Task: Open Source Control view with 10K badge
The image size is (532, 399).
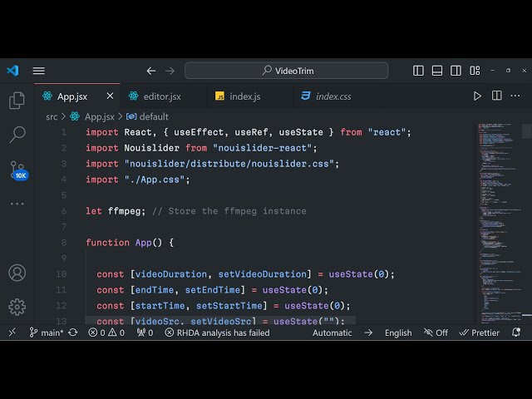Action: coord(17,170)
